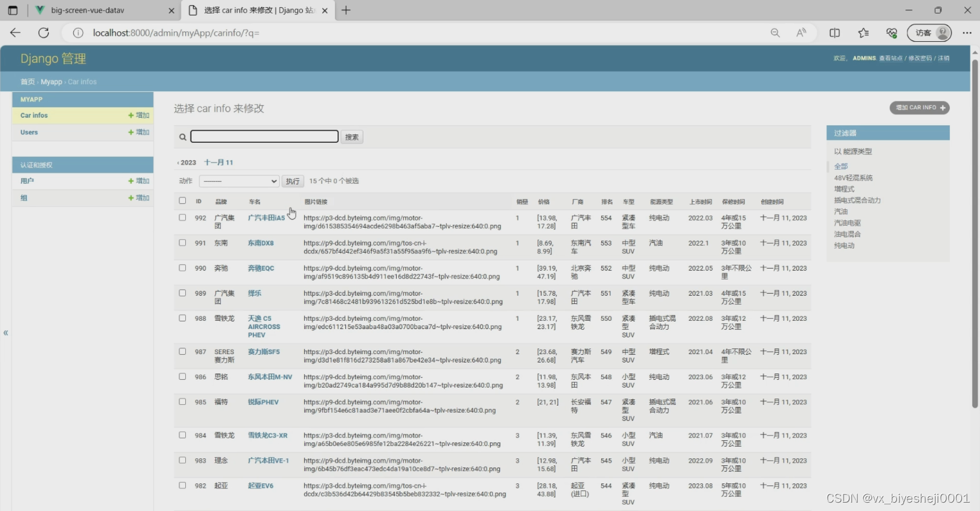Add new 组 via plus link

(139, 198)
